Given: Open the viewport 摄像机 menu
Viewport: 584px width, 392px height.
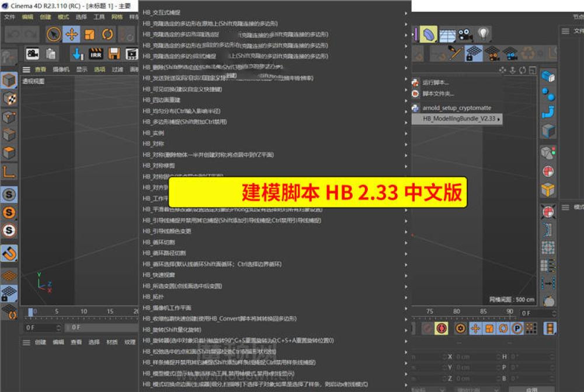Looking at the screenshot, I should tap(61, 69).
